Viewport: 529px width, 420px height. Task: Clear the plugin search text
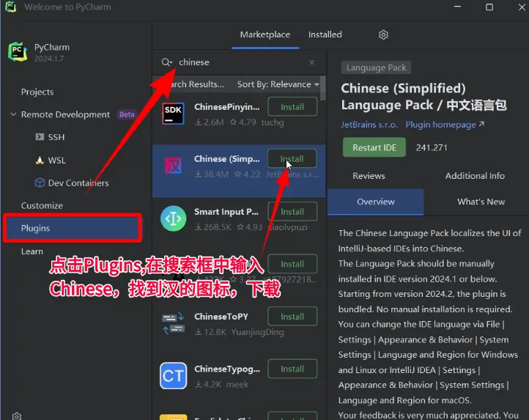coord(311,62)
